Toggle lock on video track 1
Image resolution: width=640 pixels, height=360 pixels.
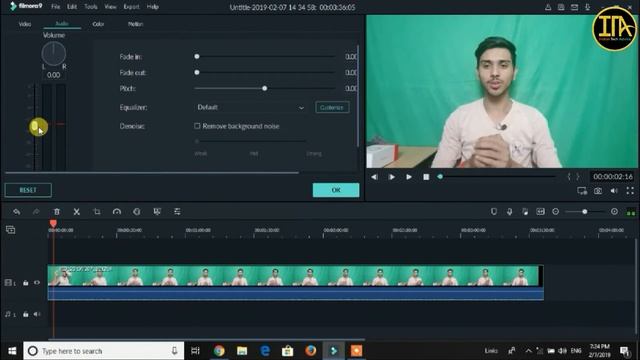coord(26,282)
